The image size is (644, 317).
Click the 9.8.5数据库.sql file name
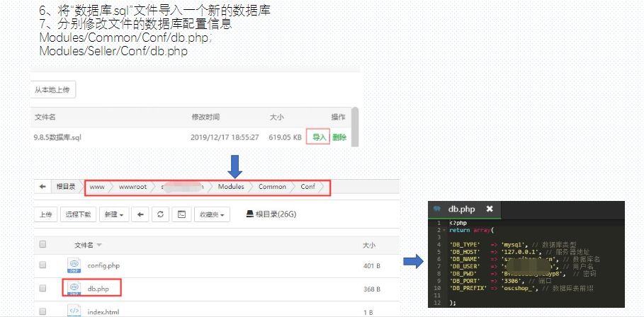(57, 137)
